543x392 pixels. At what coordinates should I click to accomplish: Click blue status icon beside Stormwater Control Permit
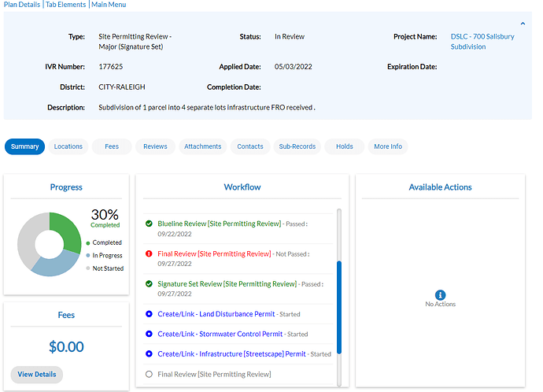149,334
